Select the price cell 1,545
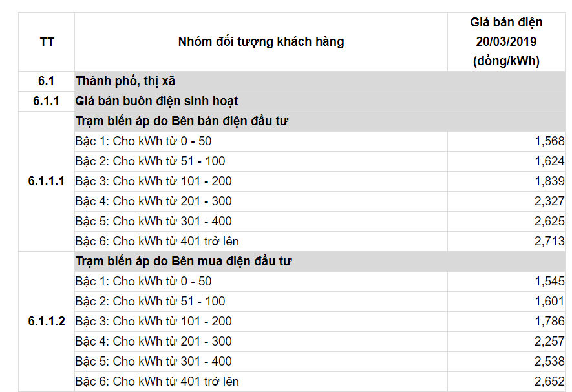 (x=506, y=282)
